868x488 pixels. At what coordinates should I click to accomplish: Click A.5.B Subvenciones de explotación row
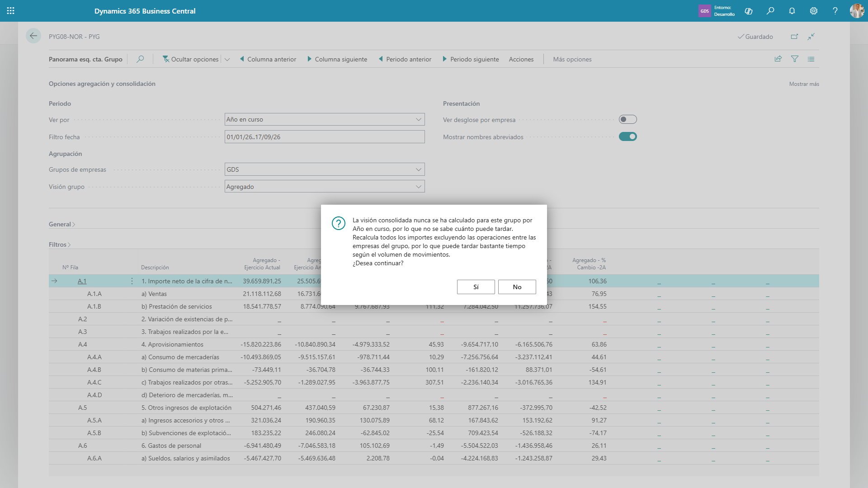(x=434, y=433)
